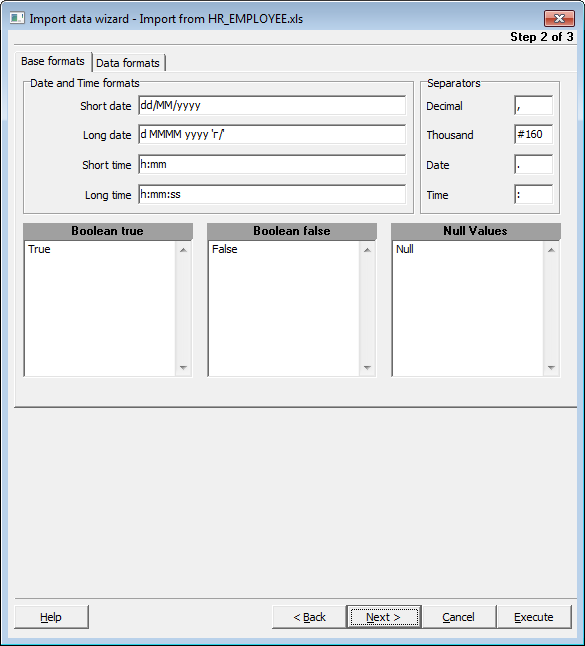Switch to the Data formats tab
Viewport: 585px width, 646px height.
click(128, 63)
